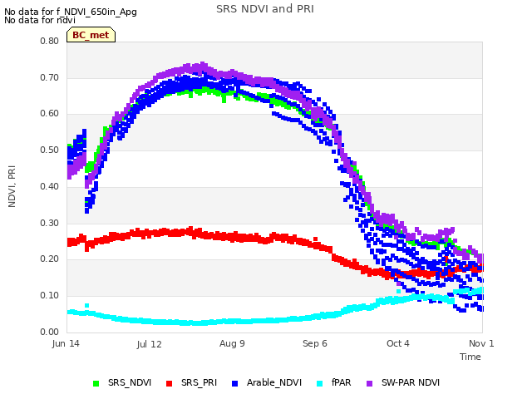Click the fPAR legend label
The width and height of the screenshot is (532, 399).
(x=342, y=382)
